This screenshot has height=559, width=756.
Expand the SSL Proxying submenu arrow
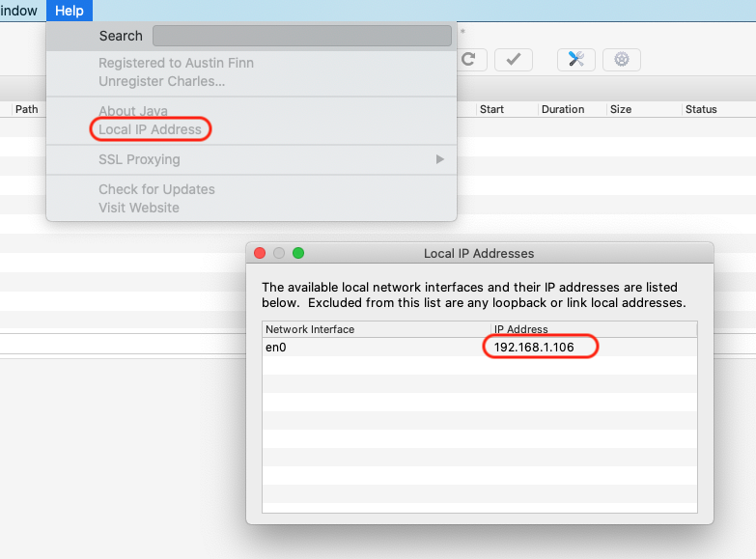[x=440, y=159]
